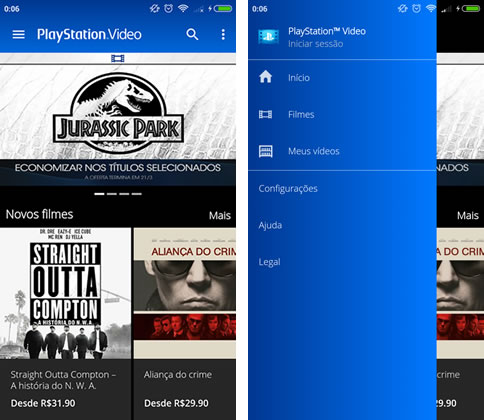
Task: Tap the Aliança do crime title text
Action: tap(178, 375)
